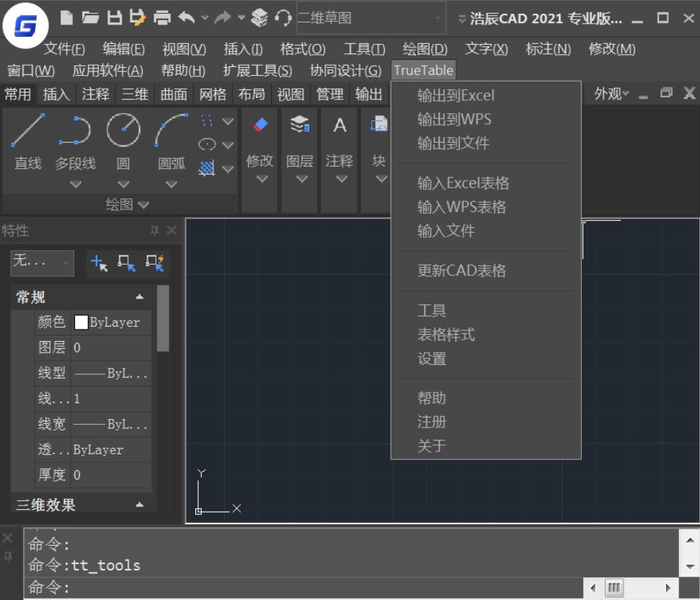Open the 扩展工具(S) menu
The height and width of the screenshot is (600, 700).
257,70
